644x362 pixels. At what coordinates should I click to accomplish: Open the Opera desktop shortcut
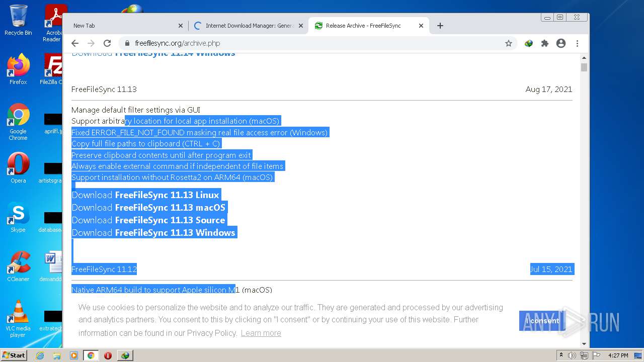pos(18,168)
